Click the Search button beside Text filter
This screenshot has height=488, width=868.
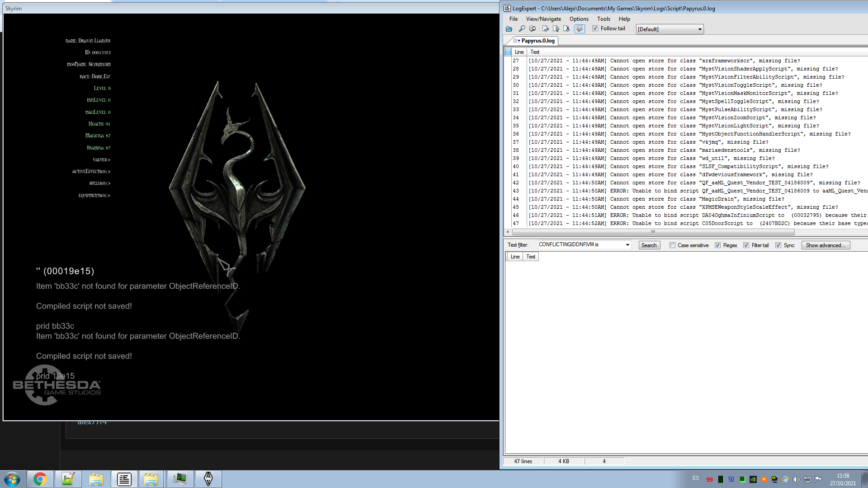(649, 245)
